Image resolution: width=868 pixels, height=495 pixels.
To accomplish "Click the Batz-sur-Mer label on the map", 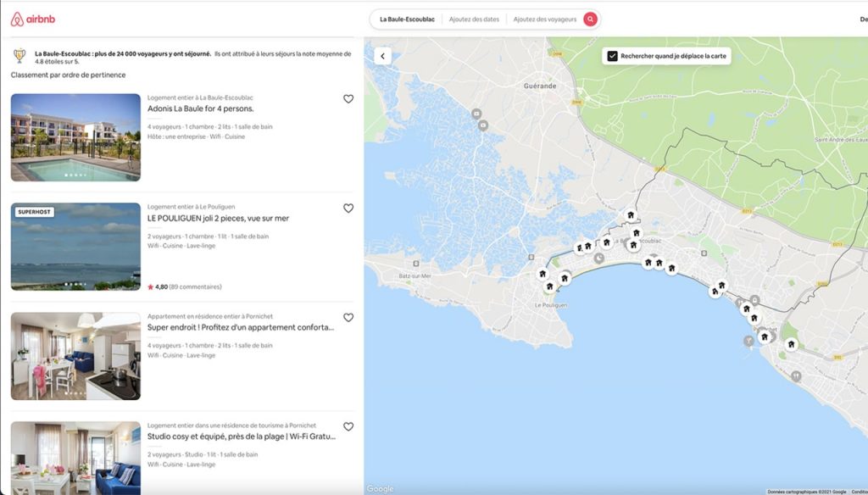I will pyautogui.click(x=415, y=275).
